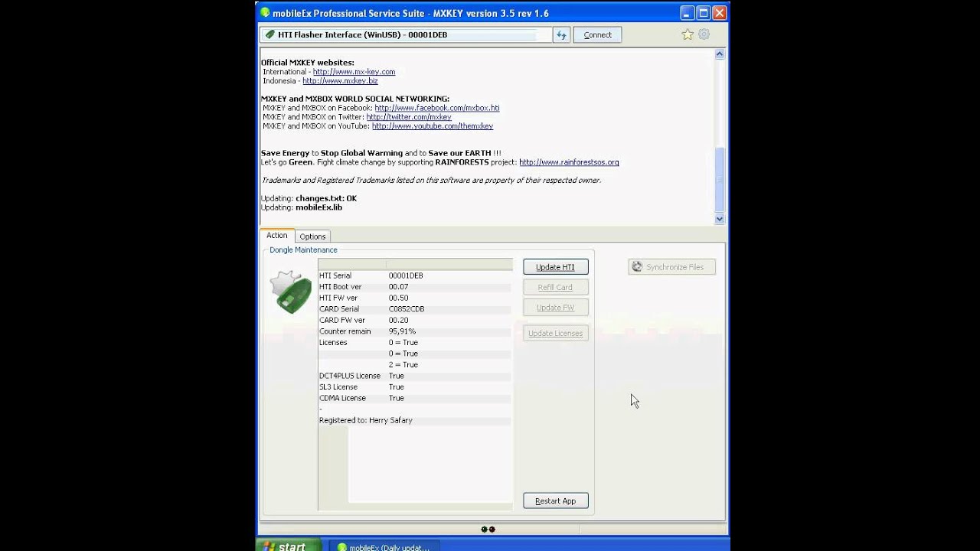Click the Refill Card button

click(555, 287)
